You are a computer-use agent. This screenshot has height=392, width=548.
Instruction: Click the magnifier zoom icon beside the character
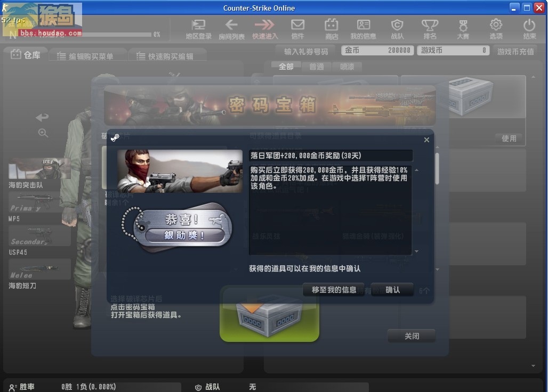click(43, 133)
